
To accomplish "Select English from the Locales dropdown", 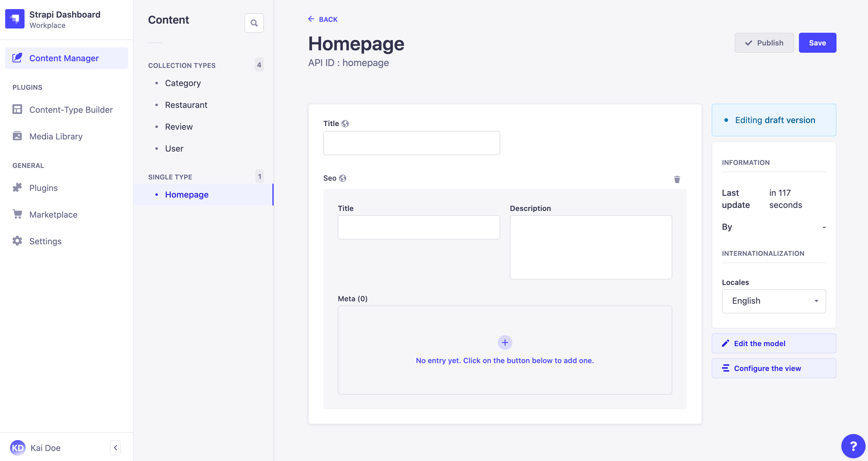I will (x=774, y=301).
